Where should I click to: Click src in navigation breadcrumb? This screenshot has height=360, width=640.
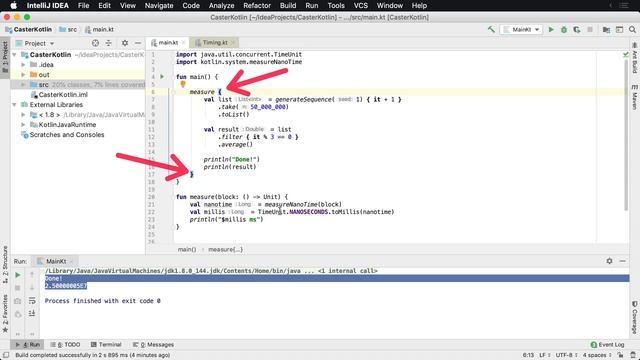(x=68, y=29)
